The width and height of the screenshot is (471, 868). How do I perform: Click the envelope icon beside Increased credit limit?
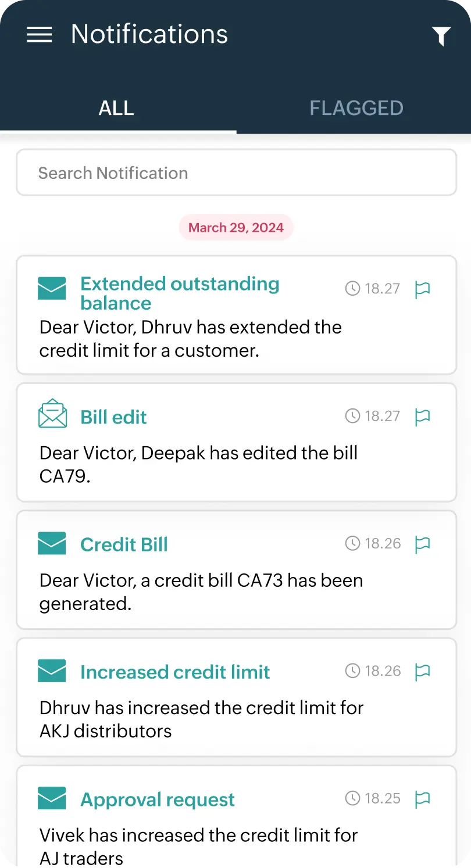coord(52,670)
